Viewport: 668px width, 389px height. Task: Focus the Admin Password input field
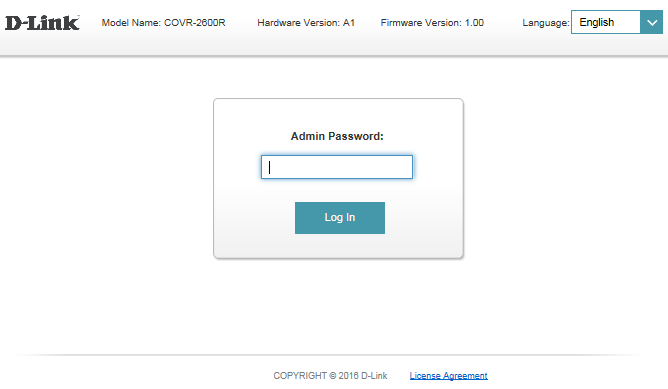(x=337, y=167)
